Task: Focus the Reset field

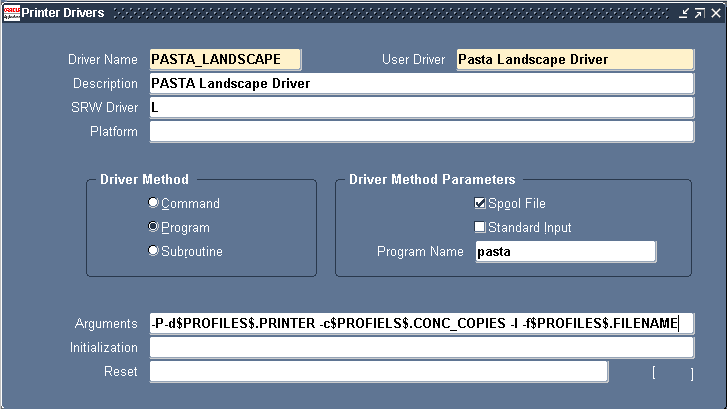Action: click(x=378, y=371)
